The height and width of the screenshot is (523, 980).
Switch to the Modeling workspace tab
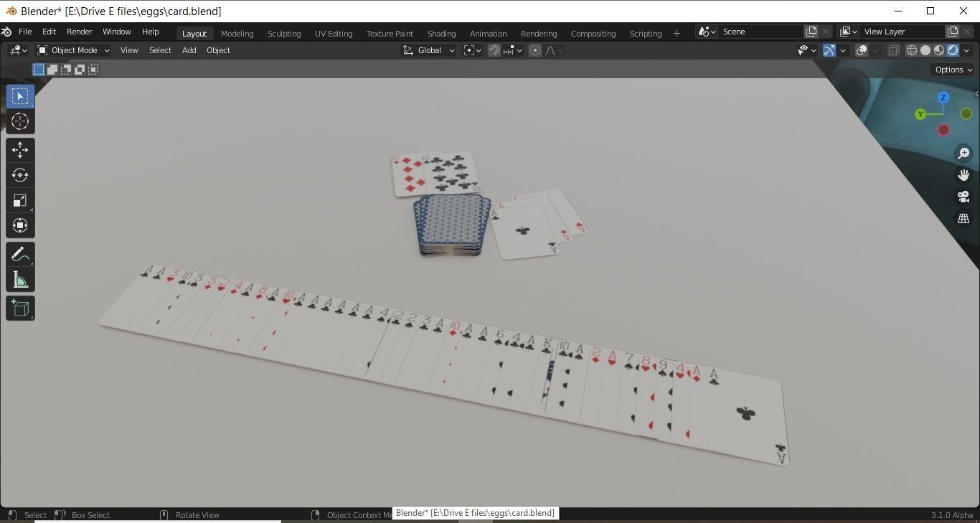coord(237,34)
